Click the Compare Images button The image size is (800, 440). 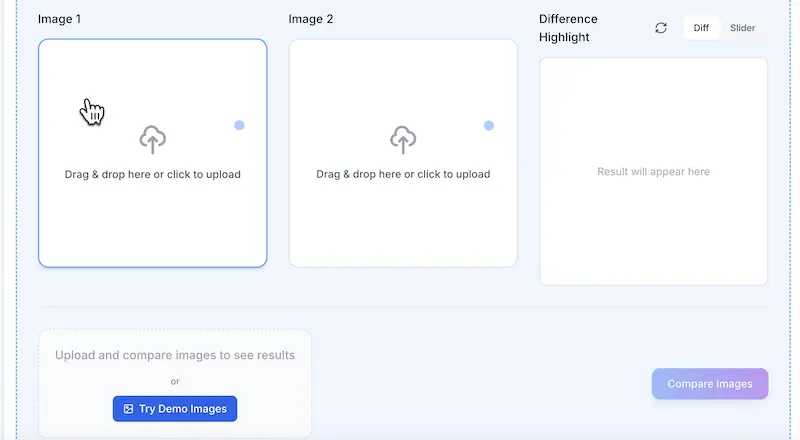click(x=710, y=384)
